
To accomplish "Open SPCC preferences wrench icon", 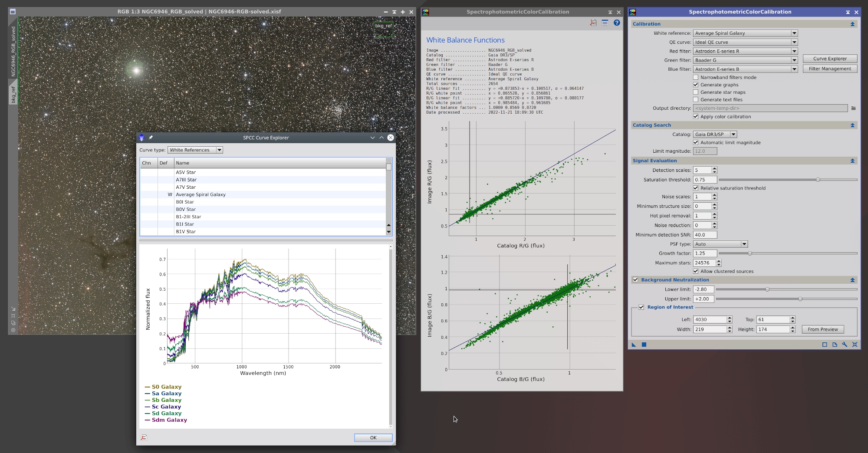I will click(x=845, y=345).
